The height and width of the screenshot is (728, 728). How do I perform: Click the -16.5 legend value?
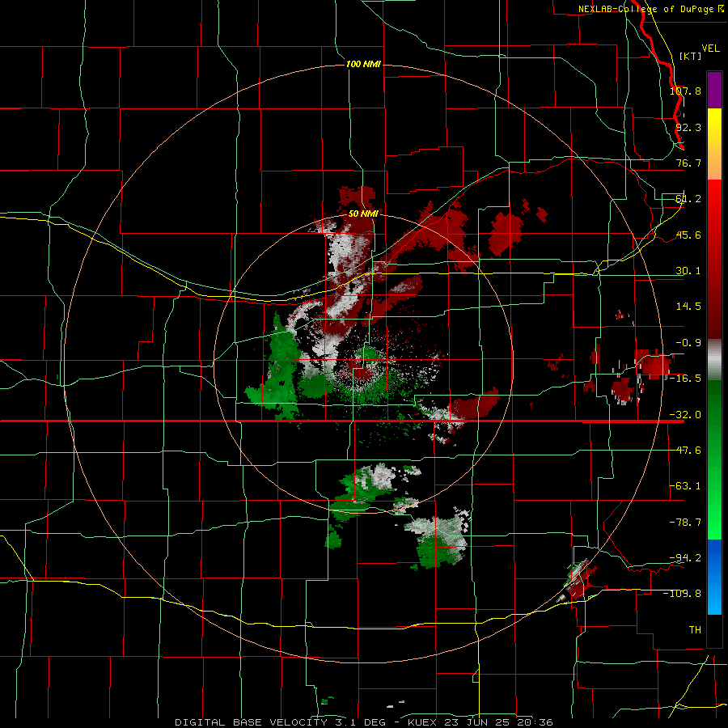point(685,379)
